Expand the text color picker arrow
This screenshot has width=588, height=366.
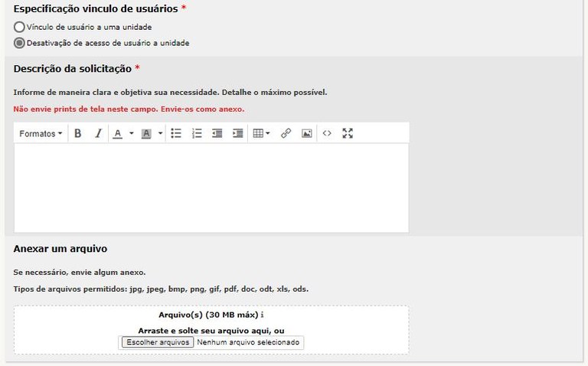coord(131,133)
